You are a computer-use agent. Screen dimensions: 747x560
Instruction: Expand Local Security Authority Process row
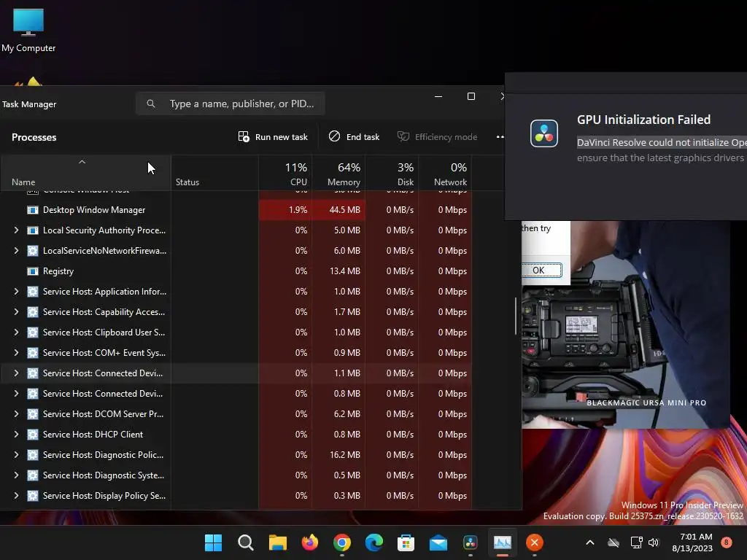click(16, 230)
